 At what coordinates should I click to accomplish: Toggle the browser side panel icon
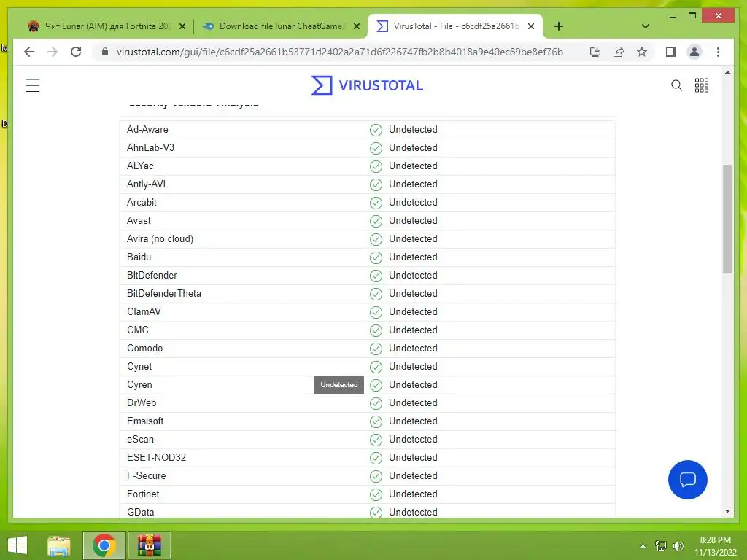pyautogui.click(x=671, y=52)
